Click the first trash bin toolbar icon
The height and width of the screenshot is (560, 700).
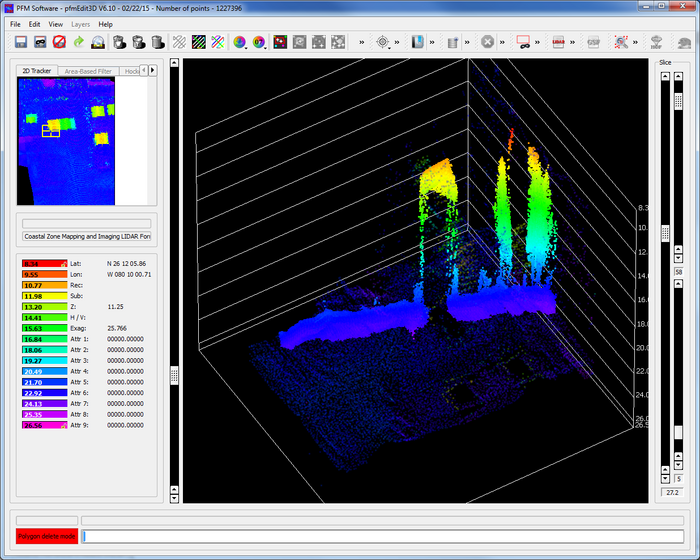(x=119, y=42)
